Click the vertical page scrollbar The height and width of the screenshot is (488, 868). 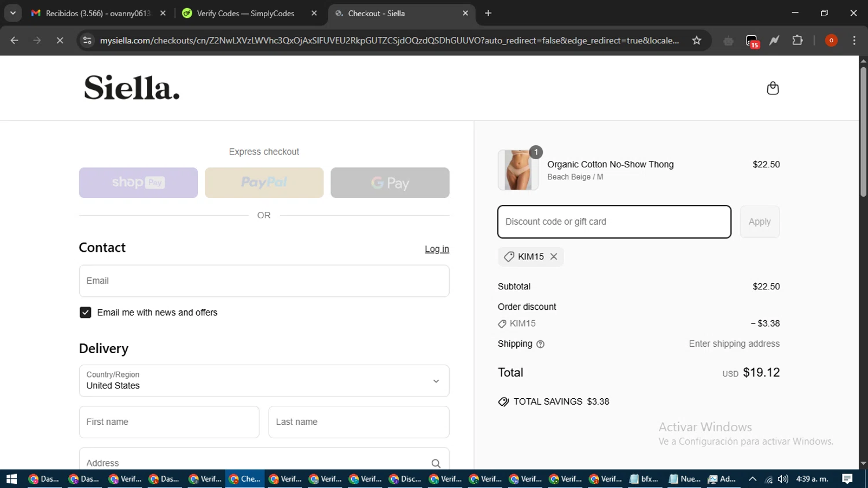[x=863, y=132]
